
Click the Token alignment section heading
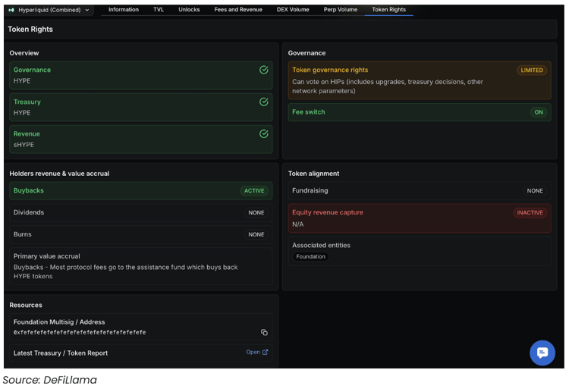(313, 174)
